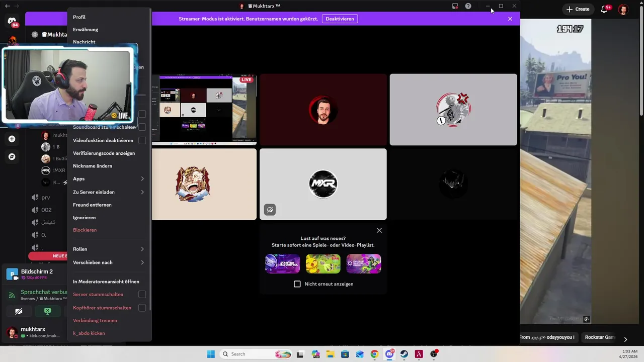Open Steam from the taskbar
644x362 pixels.
click(404, 354)
